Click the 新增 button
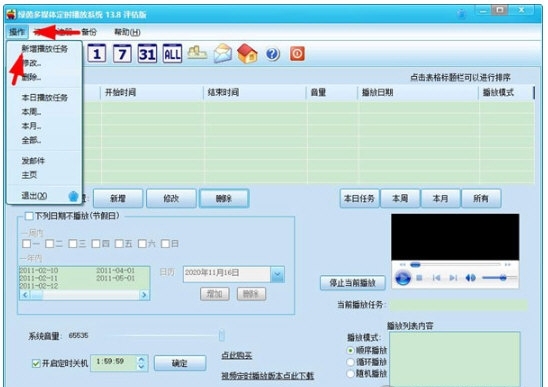The width and height of the screenshot is (548, 387). click(118, 199)
